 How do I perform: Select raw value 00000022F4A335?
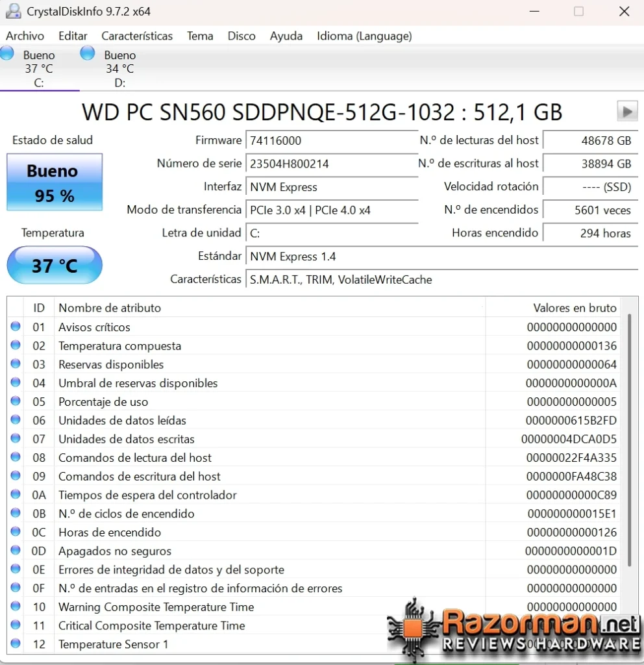tap(571, 458)
